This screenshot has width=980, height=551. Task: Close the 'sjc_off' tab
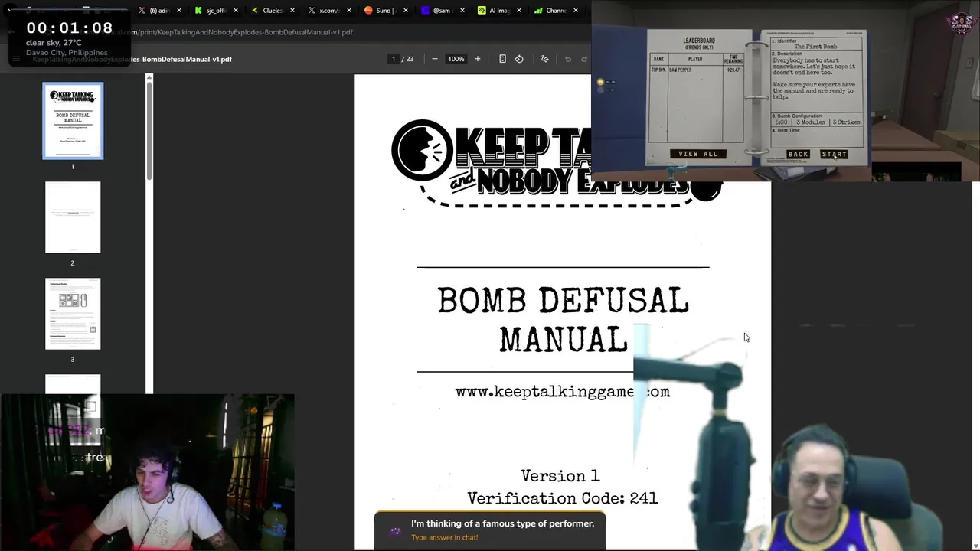(x=236, y=11)
